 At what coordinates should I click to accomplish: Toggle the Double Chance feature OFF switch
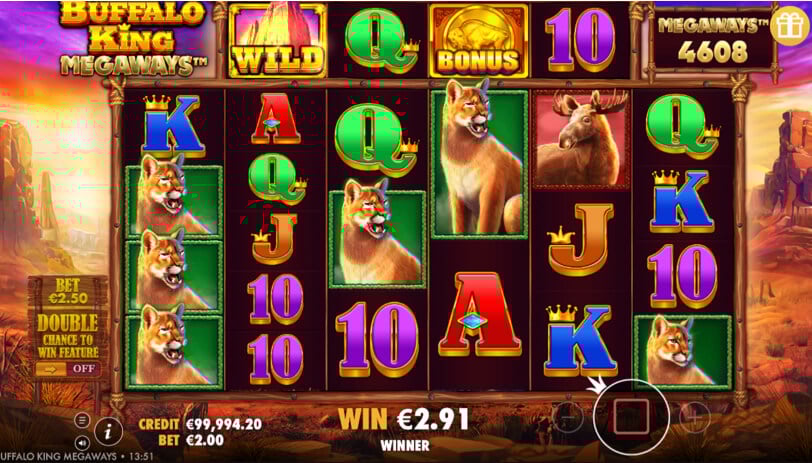pos(67,369)
